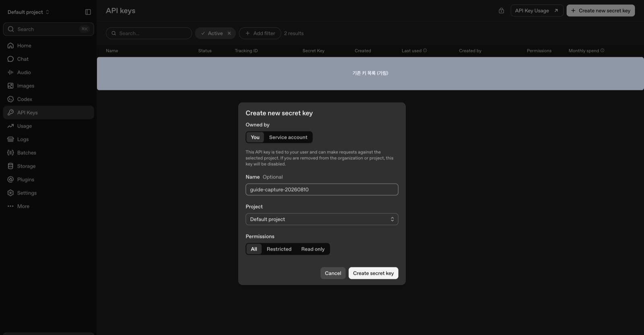This screenshot has height=335, width=644.
Task: Open the Project dropdown in dialog
Action: click(x=322, y=219)
